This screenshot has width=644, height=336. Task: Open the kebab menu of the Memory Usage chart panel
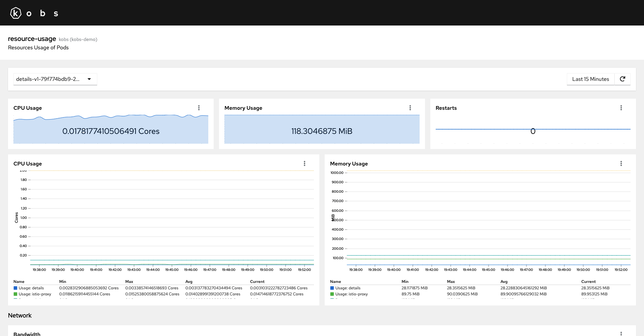coord(621,163)
